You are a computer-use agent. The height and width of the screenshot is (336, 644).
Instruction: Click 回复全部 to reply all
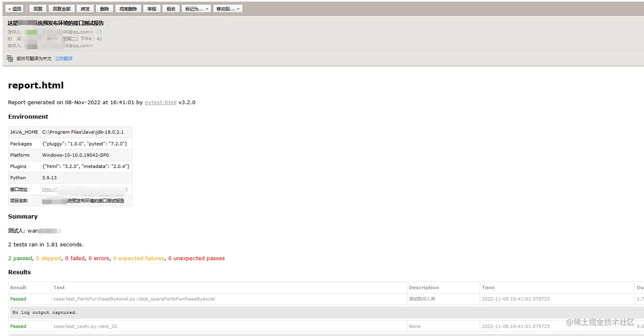(62, 9)
